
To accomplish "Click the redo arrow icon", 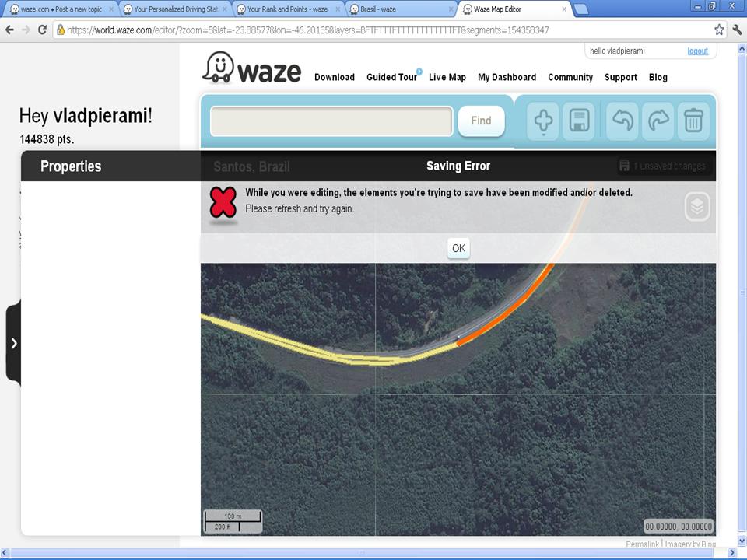I will point(658,121).
